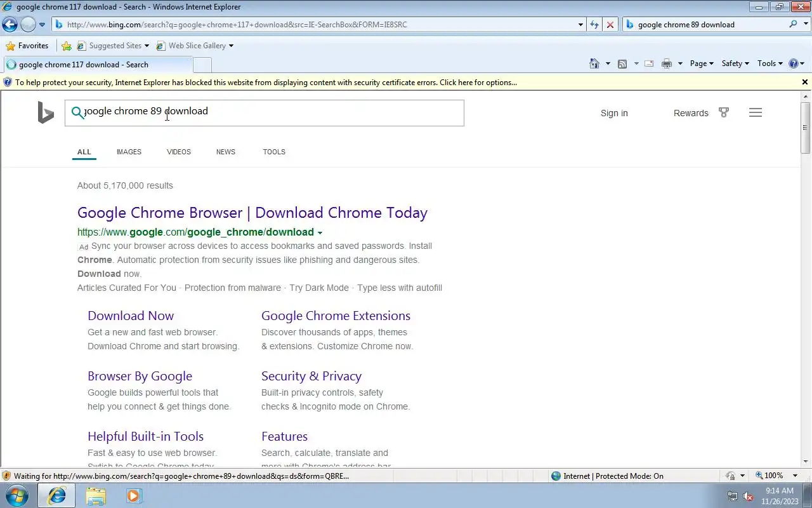Open 'Google Chrome Browser | Download Chrome Today' result
812x508 pixels.
click(x=252, y=213)
